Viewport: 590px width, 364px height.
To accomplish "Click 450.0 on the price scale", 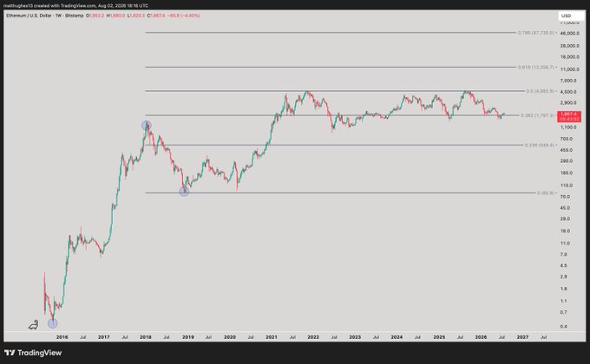I will 567,150.
